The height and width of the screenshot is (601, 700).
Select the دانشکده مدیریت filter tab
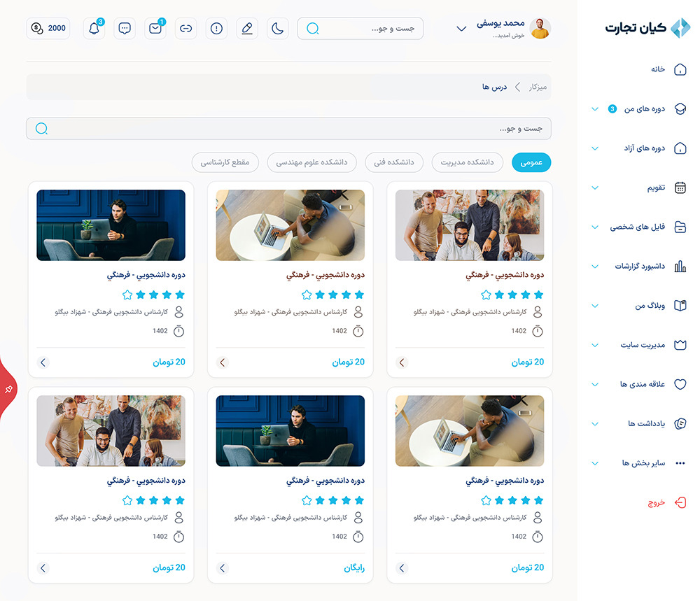click(467, 162)
